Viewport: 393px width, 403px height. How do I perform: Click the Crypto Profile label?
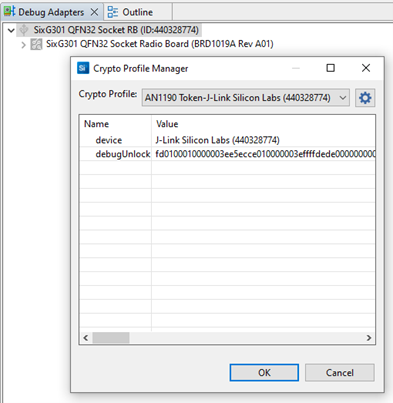108,94
